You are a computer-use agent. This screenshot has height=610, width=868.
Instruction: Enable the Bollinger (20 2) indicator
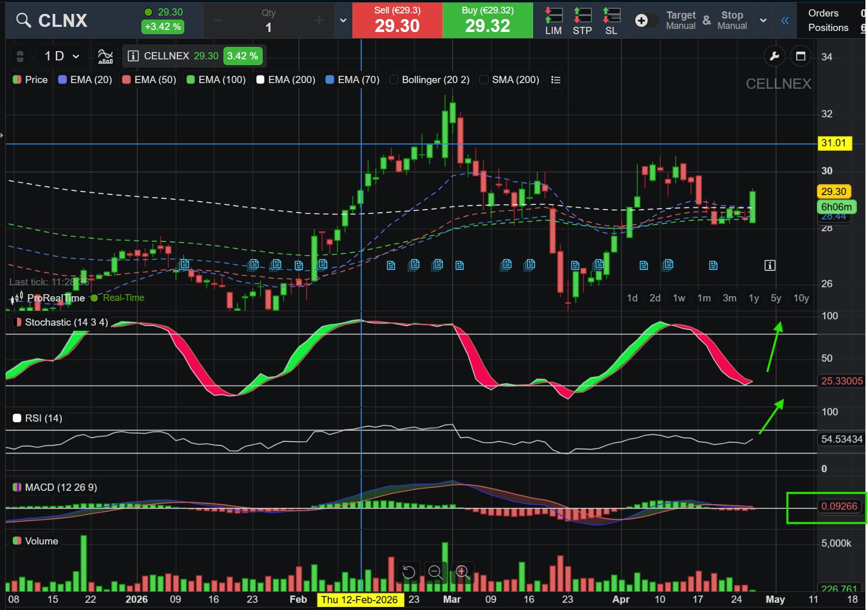point(394,79)
